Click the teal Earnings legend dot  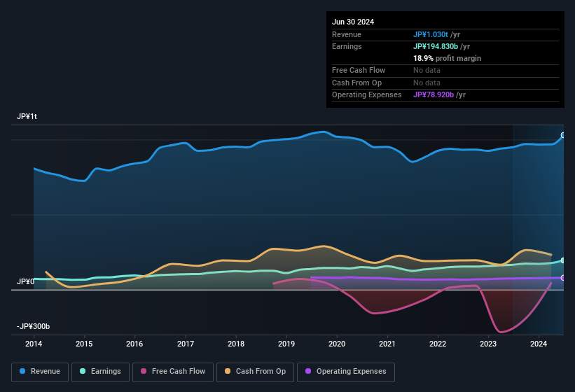83,371
